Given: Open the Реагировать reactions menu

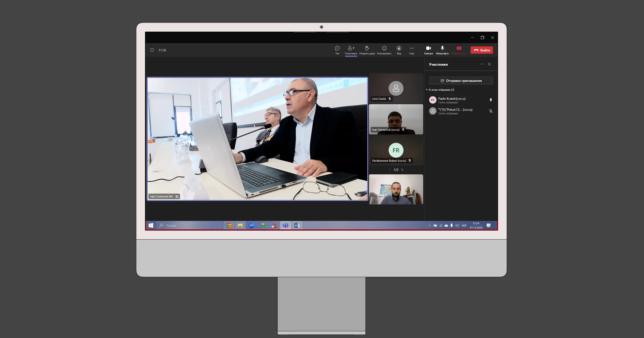Looking at the screenshot, I should pyautogui.click(x=384, y=50).
